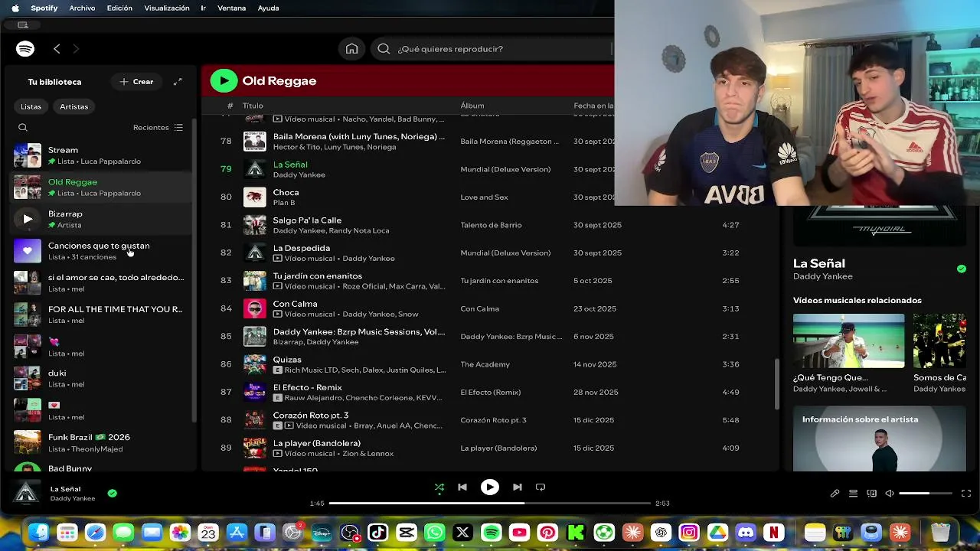The image size is (980, 551).
Task: Play the Bizarrap artist from the library
Action: pos(28,219)
